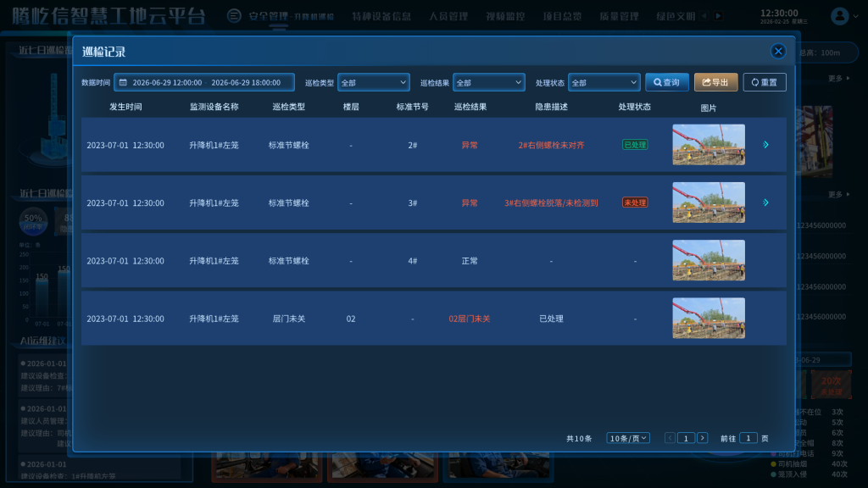
Task: Click the 前往 page number input
Action: click(x=748, y=438)
